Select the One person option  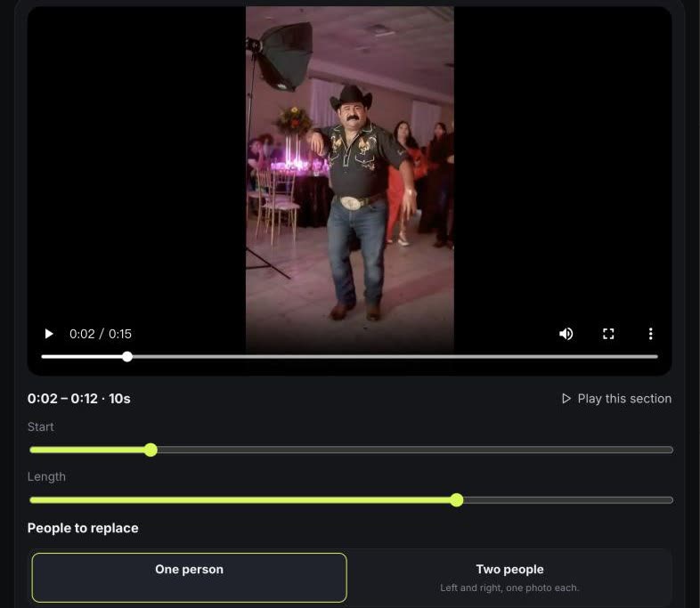190,578
